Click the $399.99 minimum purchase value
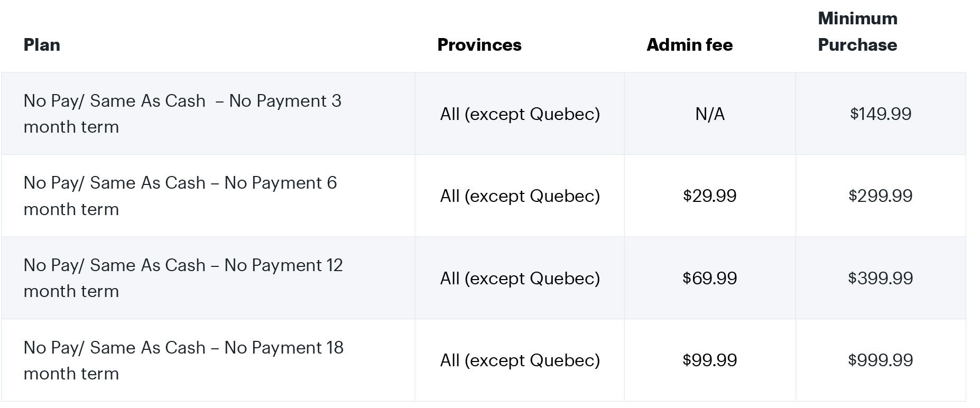The image size is (980, 408). coord(880,278)
